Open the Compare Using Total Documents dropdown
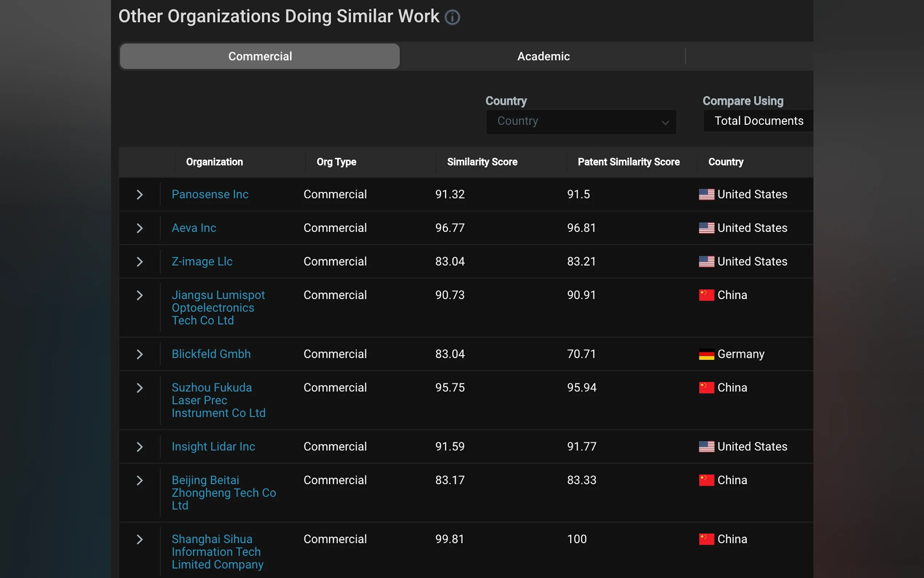Screen dimensions: 924x578 coord(758,121)
